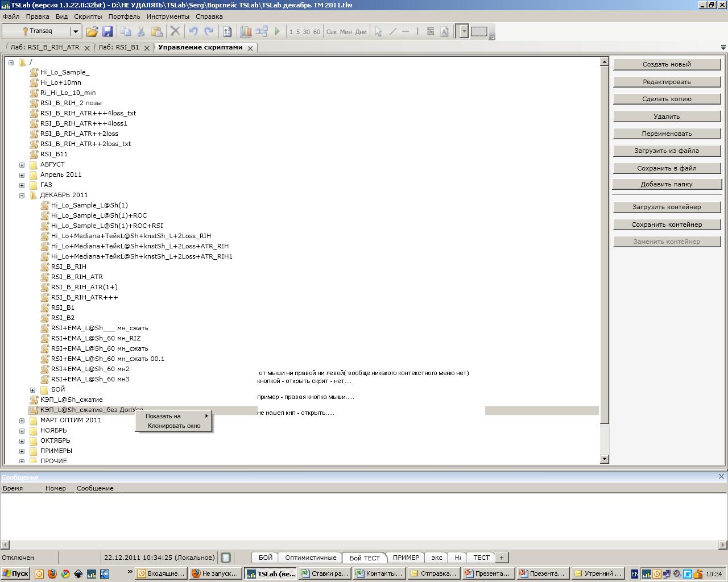The width and height of the screenshot is (728, 582).
Task: Select the 'Мин' minutes interval button
Action: pyautogui.click(x=346, y=32)
